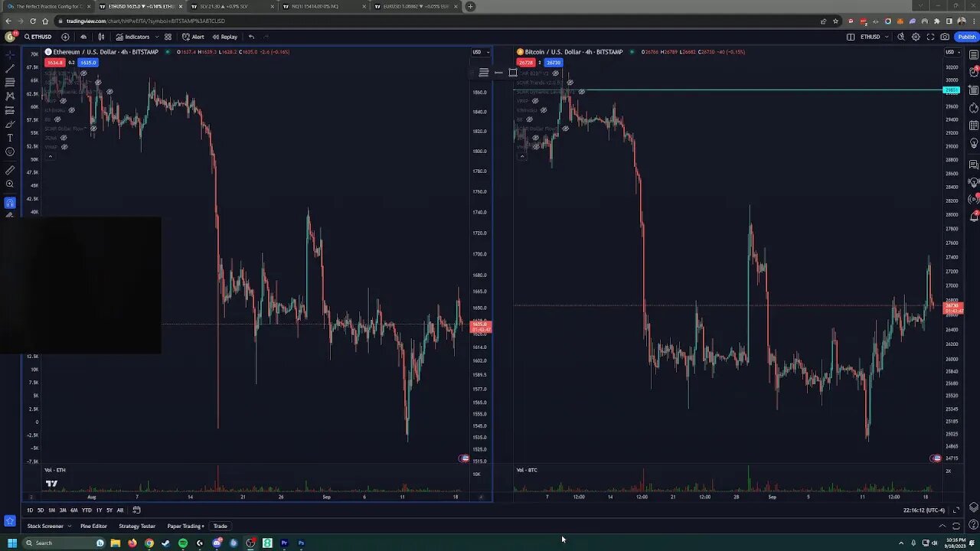Click the add symbol compare plus icon

point(65,37)
